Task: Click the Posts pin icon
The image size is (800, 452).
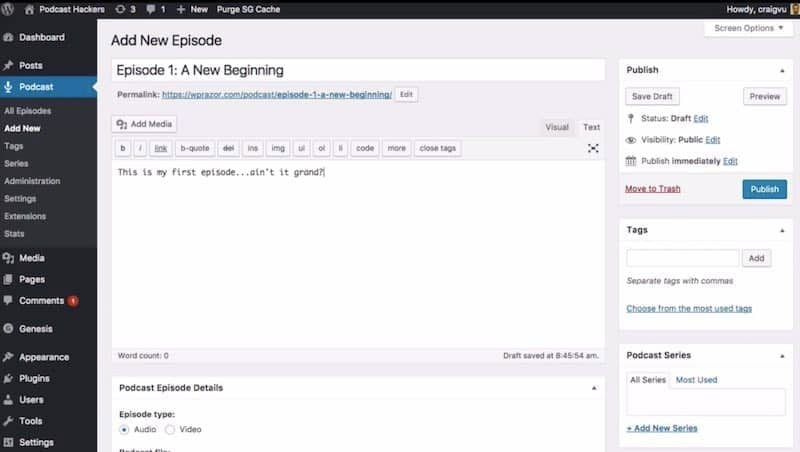Action: [x=8, y=65]
